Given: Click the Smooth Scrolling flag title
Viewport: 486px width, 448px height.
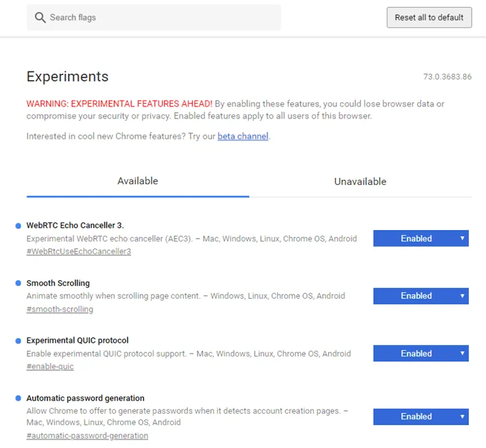Looking at the screenshot, I should (58, 283).
